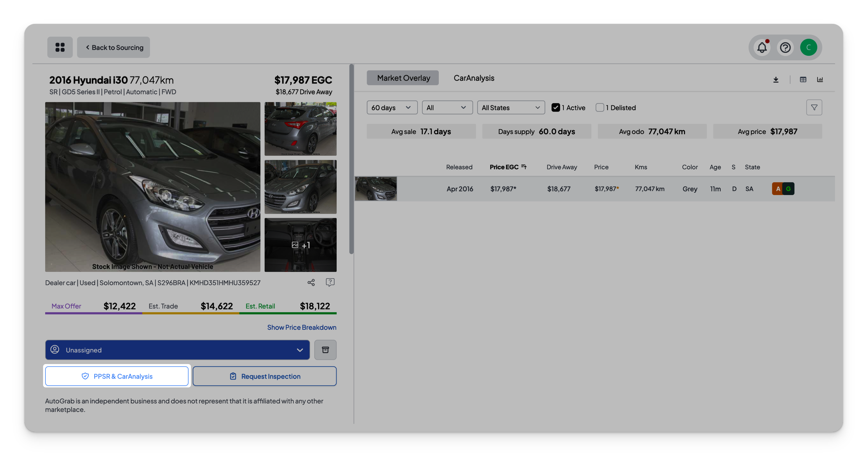Archive vehicle using the box icon
Screen dimensions: 868x456
pyautogui.click(x=325, y=350)
